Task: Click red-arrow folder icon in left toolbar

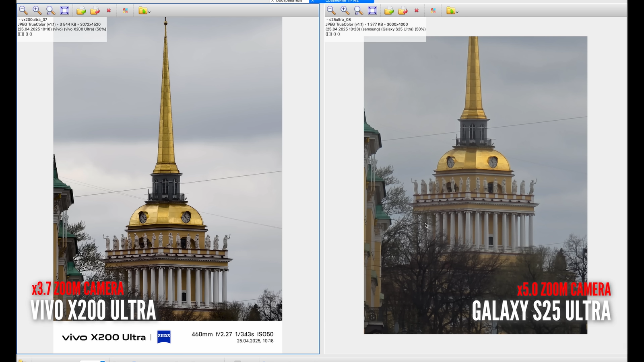Action: click(x=95, y=10)
